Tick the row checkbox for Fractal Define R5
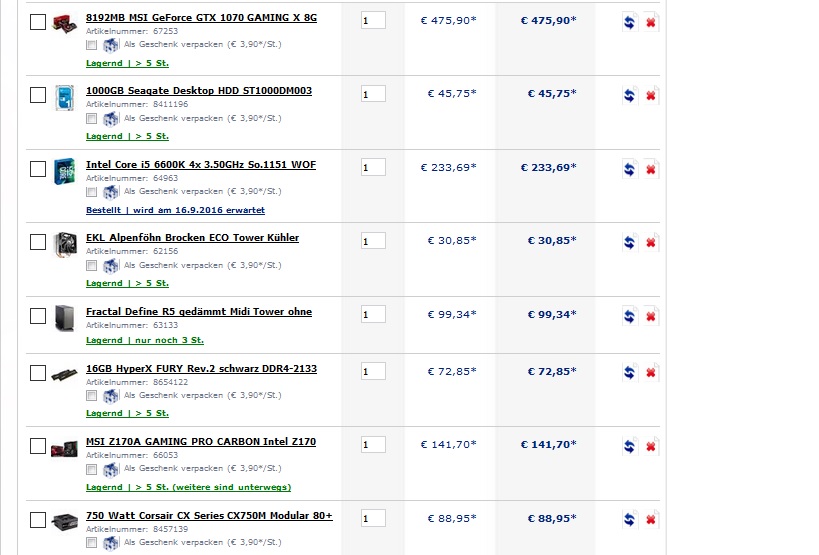This screenshot has height=555, width=819. [x=38, y=316]
